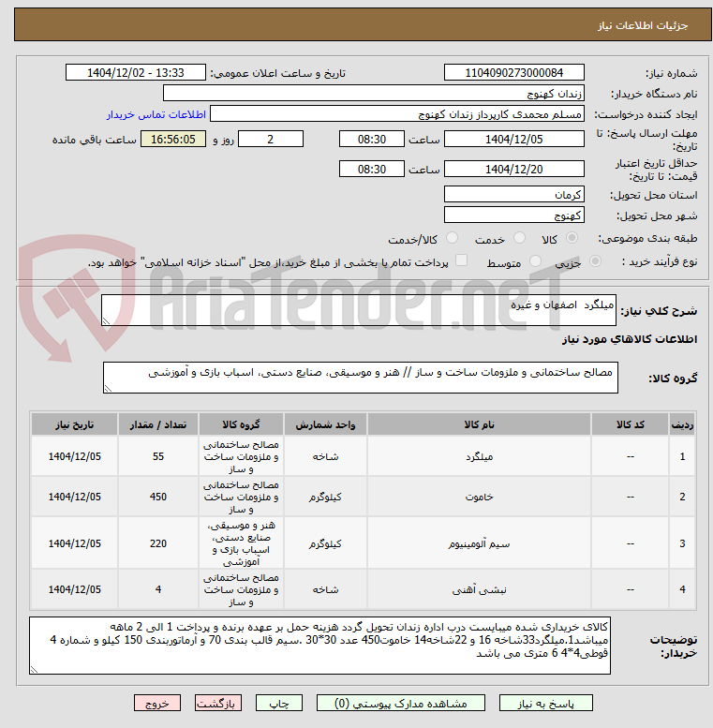Open اطلاعات تماس خریدار link
This screenshot has width=713, height=728.
156,114
